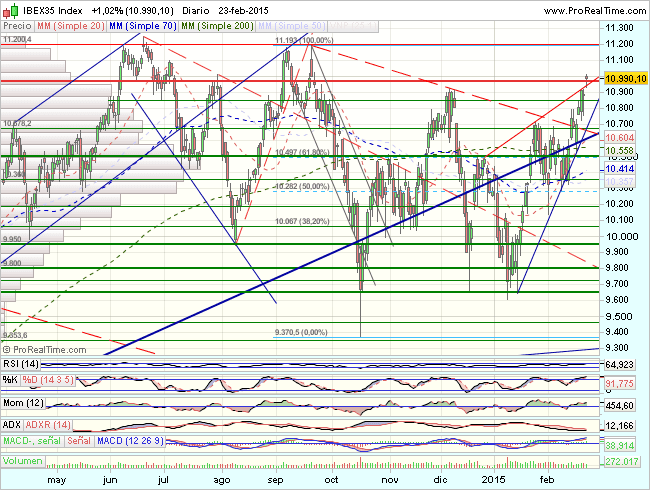Click the blue 10.414 price label

[620, 169]
